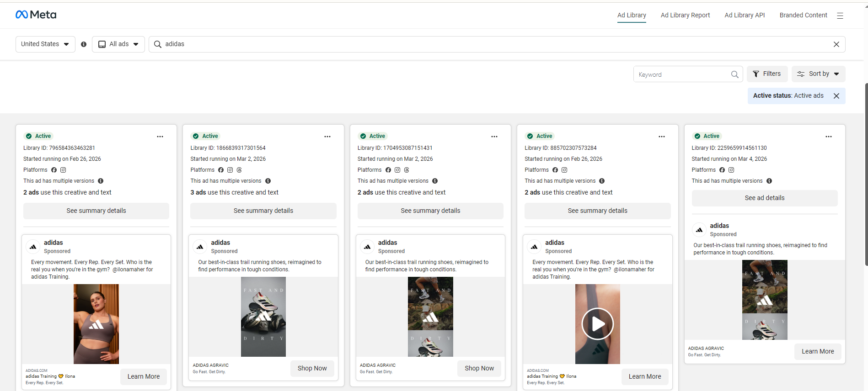Click the Meta logo
868x391 pixels.
(36, 15)
